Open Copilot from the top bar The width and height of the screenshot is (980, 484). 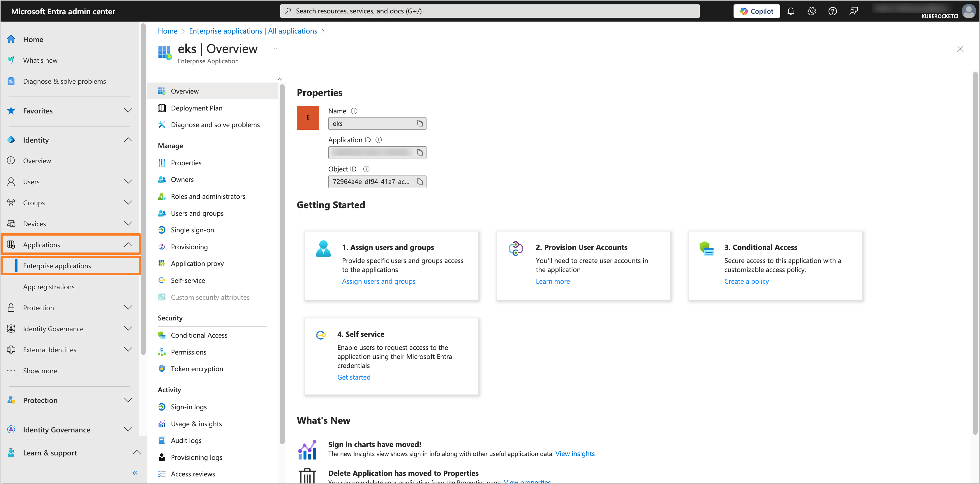[756, 11]
